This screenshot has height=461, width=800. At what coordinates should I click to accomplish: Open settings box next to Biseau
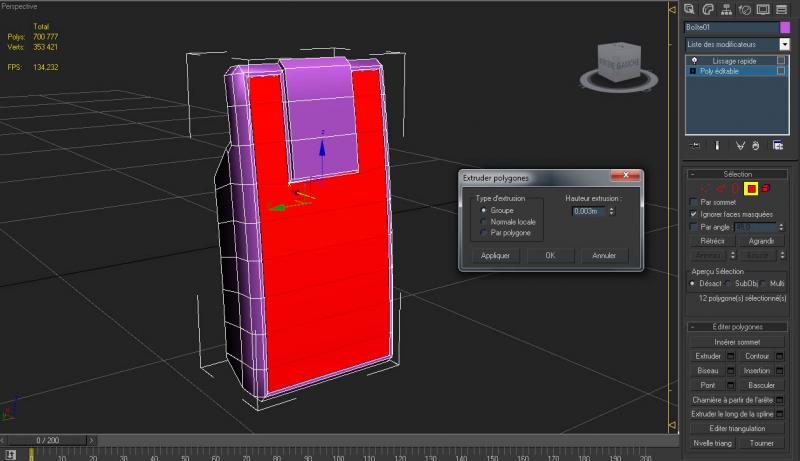click(731, 371)
